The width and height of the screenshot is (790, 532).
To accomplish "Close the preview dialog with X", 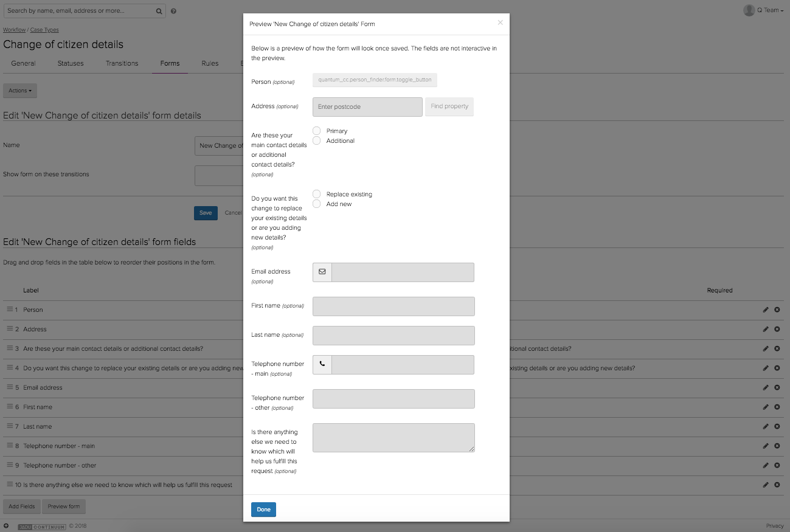I will tap(500, 22).
